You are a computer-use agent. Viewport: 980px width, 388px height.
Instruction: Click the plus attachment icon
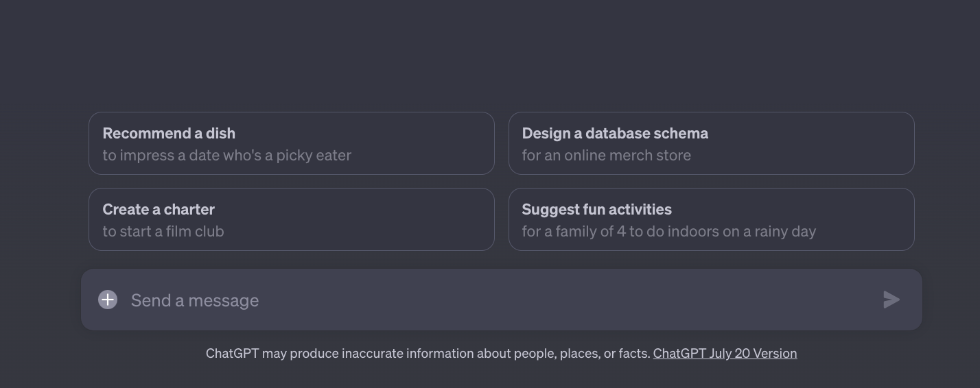(x=108, y=300)
